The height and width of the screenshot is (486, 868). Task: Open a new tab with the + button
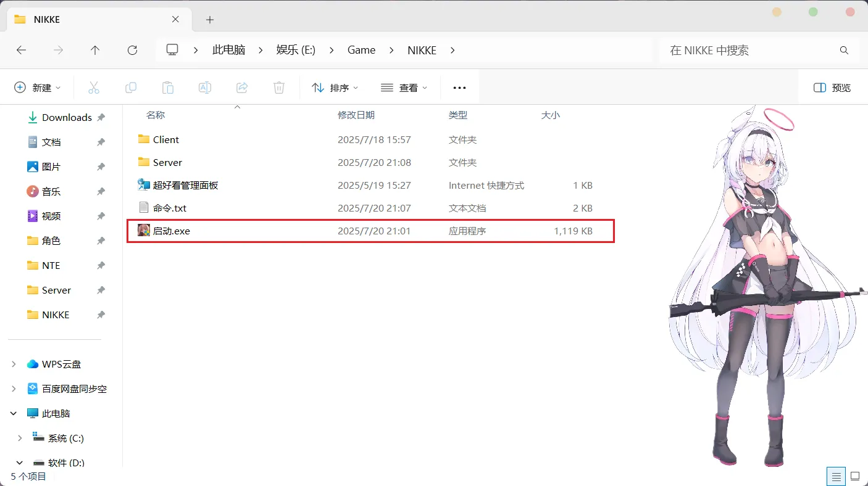point(209,20)
